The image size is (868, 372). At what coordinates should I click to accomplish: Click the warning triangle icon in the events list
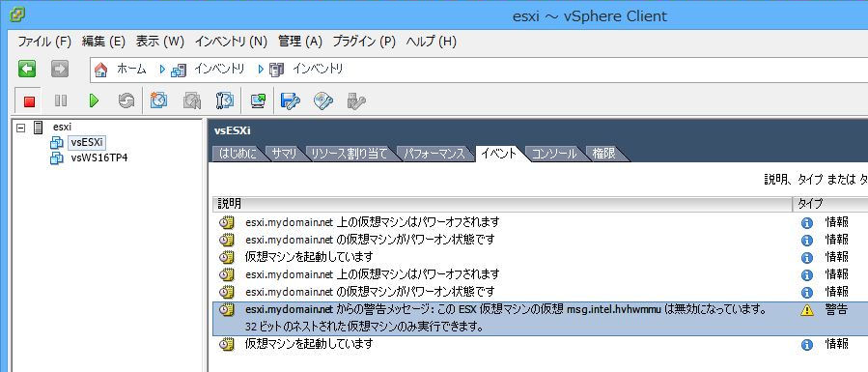point(807,310)
